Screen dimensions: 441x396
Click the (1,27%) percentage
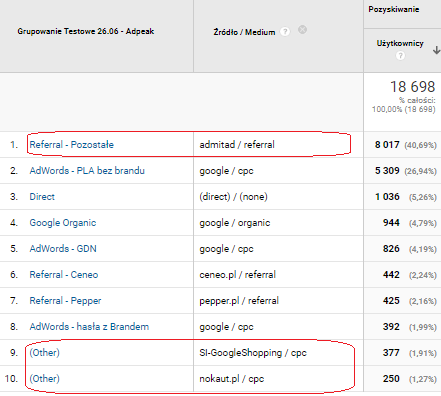click(x=423, y=379)
